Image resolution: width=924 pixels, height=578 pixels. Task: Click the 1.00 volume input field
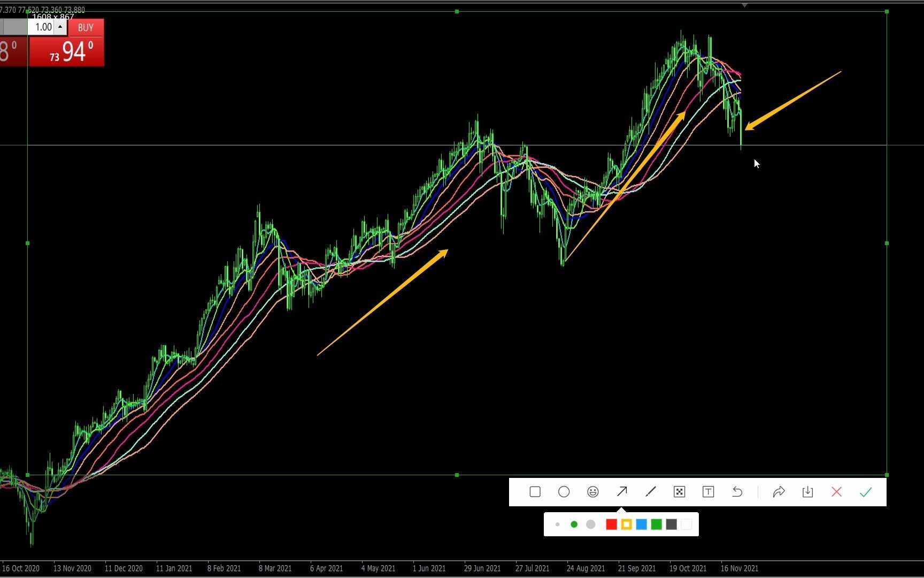[41, 27]
